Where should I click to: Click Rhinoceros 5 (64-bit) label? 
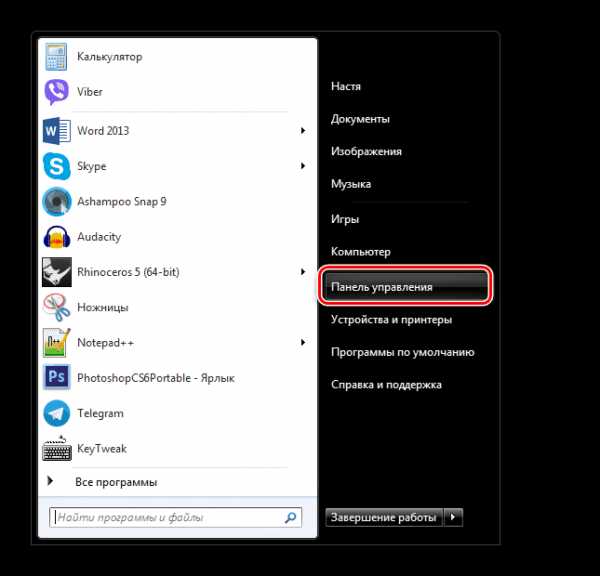[x=128, y=272]
